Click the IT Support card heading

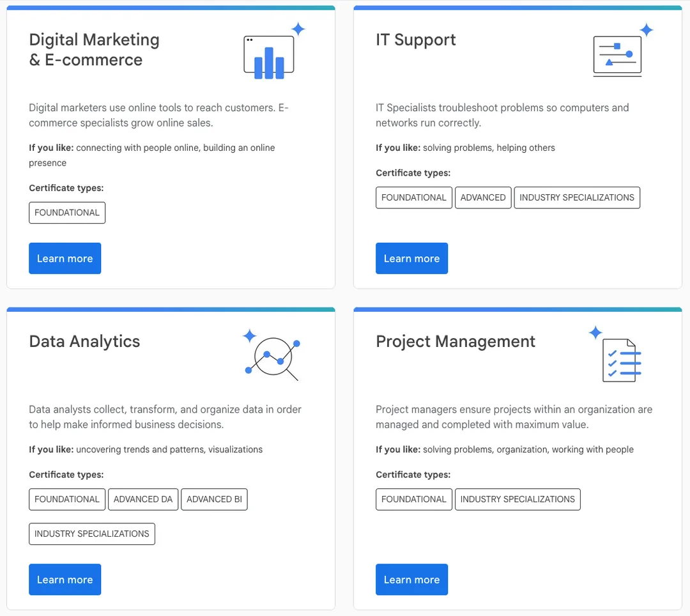point(416,40)
